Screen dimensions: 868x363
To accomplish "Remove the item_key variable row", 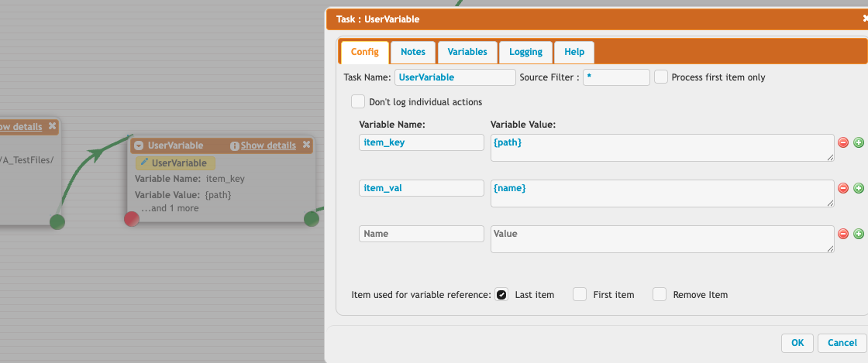I will (x=844, y=142).
